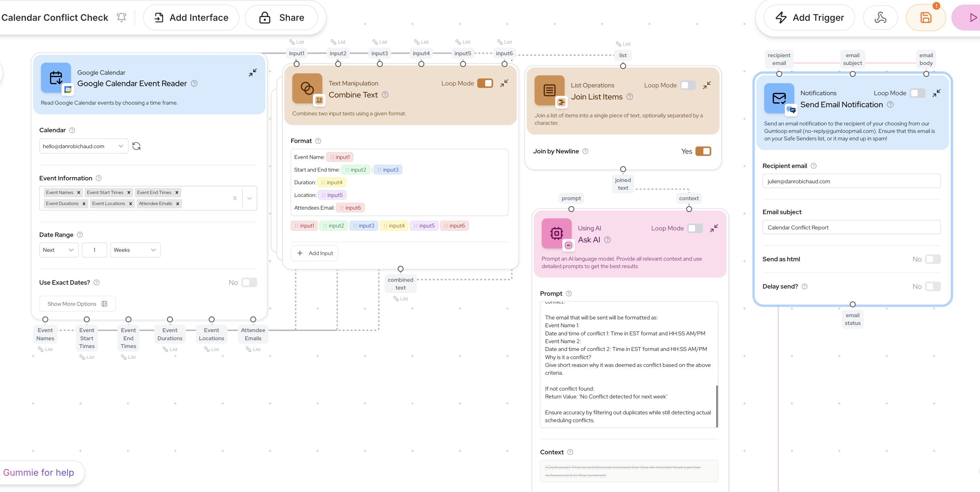This screenshot has height=492, width=980.
Task: Click the Recipient email field
Action: (851, 181)
